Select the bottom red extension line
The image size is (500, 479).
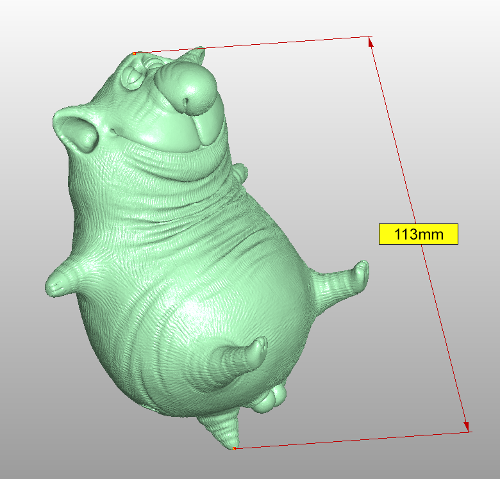click(352, 440)
